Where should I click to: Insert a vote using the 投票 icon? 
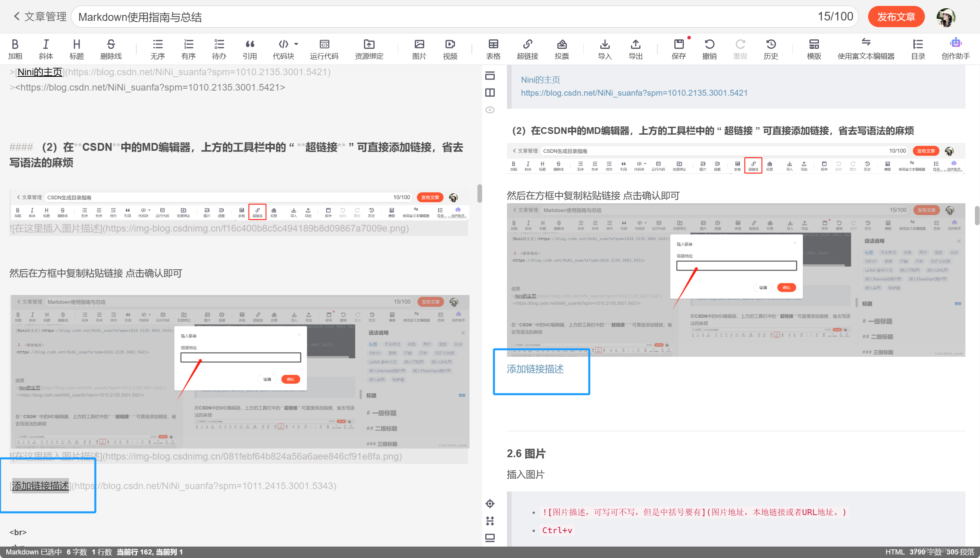[562, 48]
